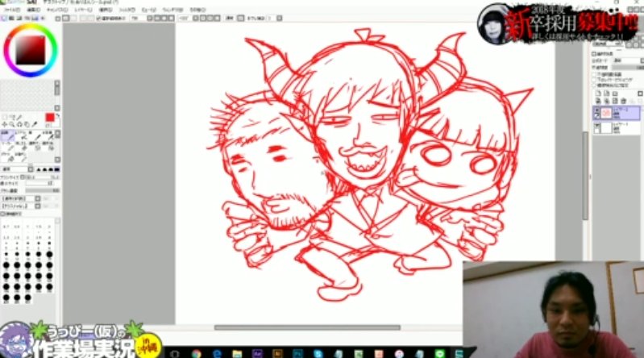Viewport: 644px width, 358px height.
Task: Open File Explorer from the taskbar
Action: pyautogui.click(x=238, y=352)
